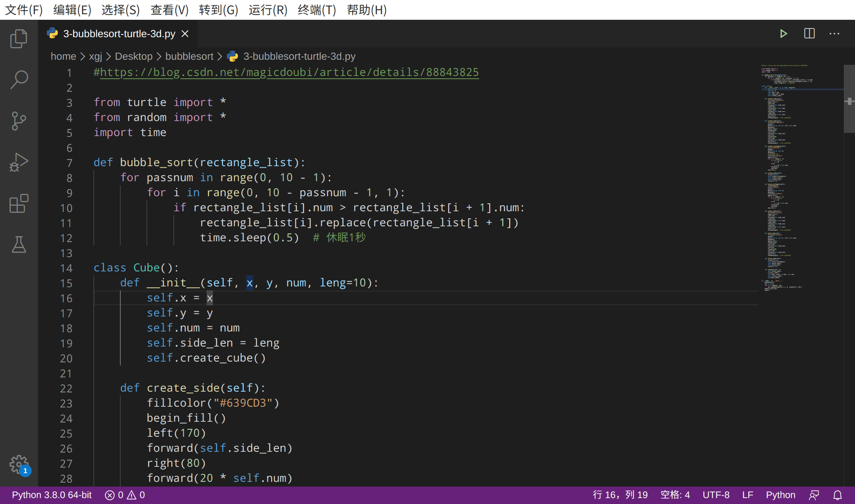Run the Python file with the play button
The height and width of the screenshot is (504, 855).
(784, 33)
